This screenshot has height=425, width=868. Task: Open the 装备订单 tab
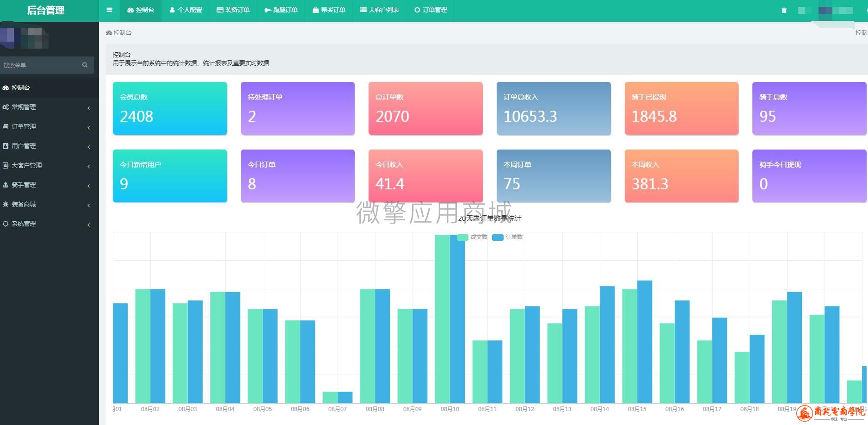pyautogui.click(x=233, y=10)
